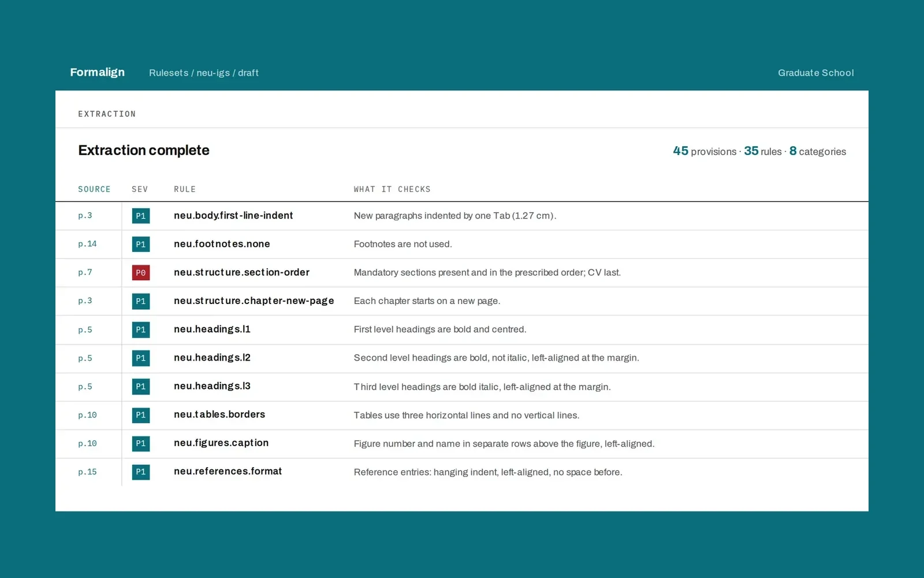The width and height of the screenshot is (924, 578).
Task: Open source p.10 of figures.caption row
Action: pyautogui.click(x=87, y=443)
